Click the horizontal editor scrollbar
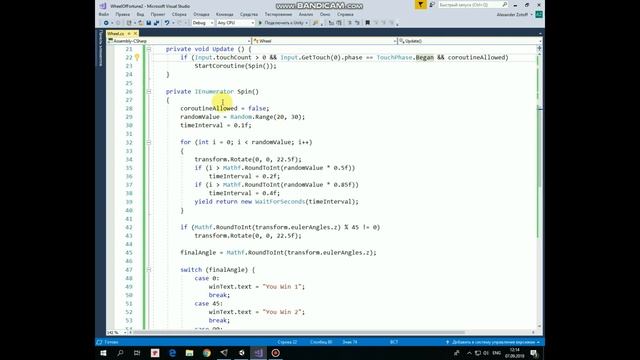This screenshot has width=640, height=360. (299, 333)
